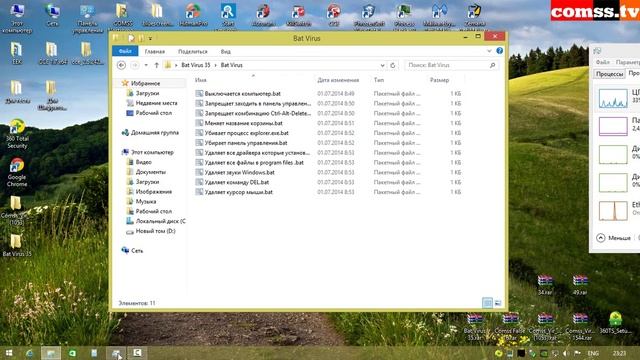Image resolution: width=640 pixels, height=360 pixels.
Task: Expand the address bar history dropdown
Action: (382, 65)
